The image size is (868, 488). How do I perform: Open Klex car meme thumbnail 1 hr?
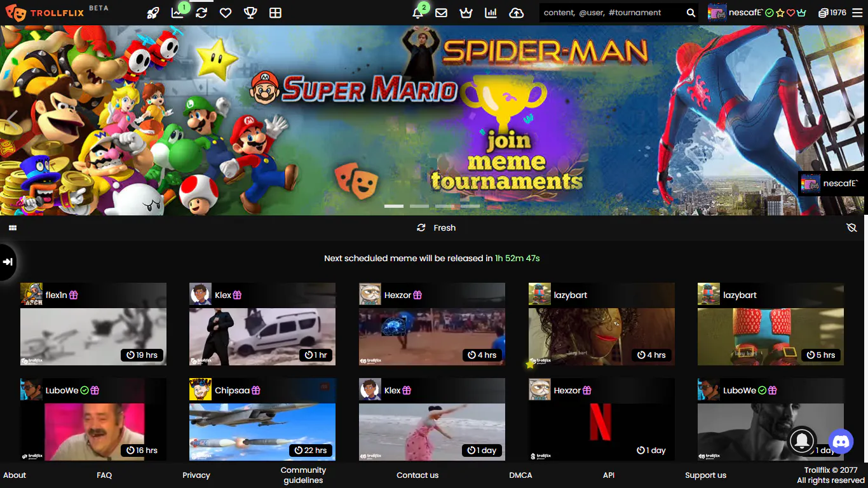tap(262, 337)
